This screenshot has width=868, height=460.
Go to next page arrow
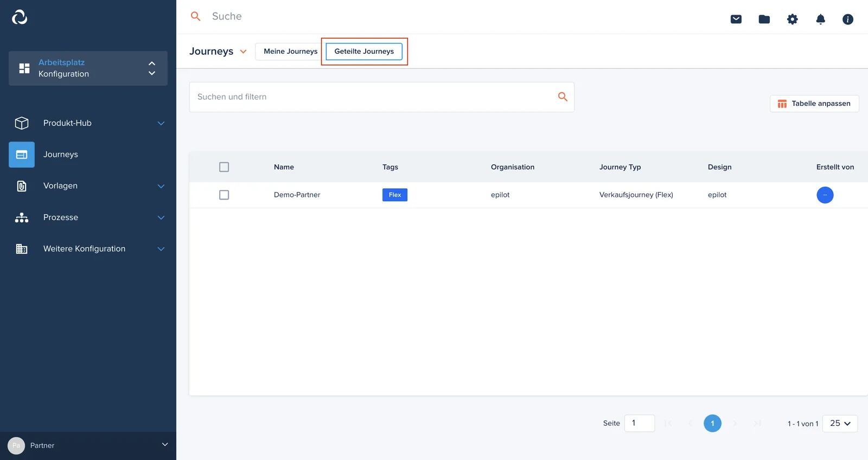click(735, 423)
